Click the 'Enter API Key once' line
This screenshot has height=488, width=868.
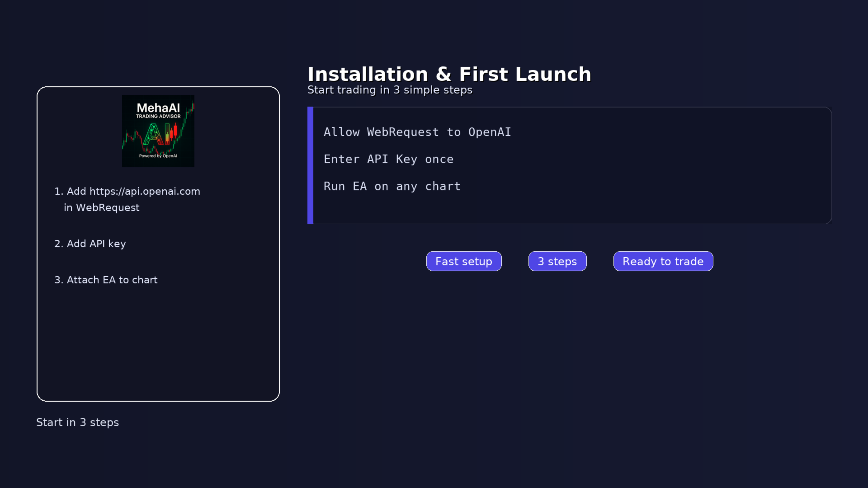pyautogui.click(x=388, y=159)
